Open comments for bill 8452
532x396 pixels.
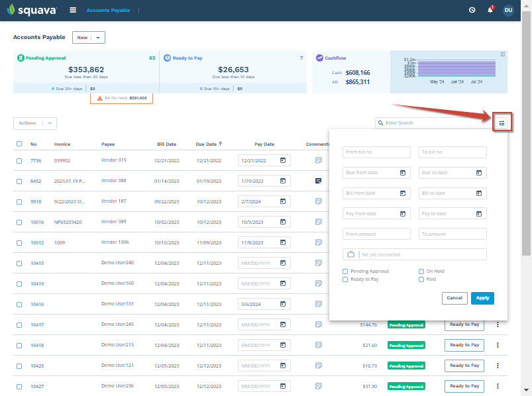point(318,181)
